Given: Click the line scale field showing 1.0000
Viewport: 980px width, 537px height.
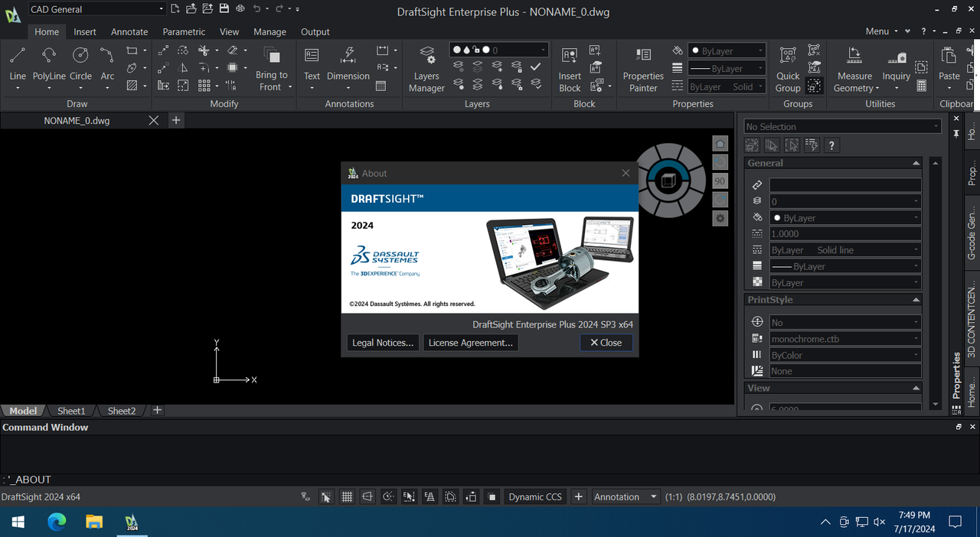Looking at the screenshot, I should tap(845, 234).
